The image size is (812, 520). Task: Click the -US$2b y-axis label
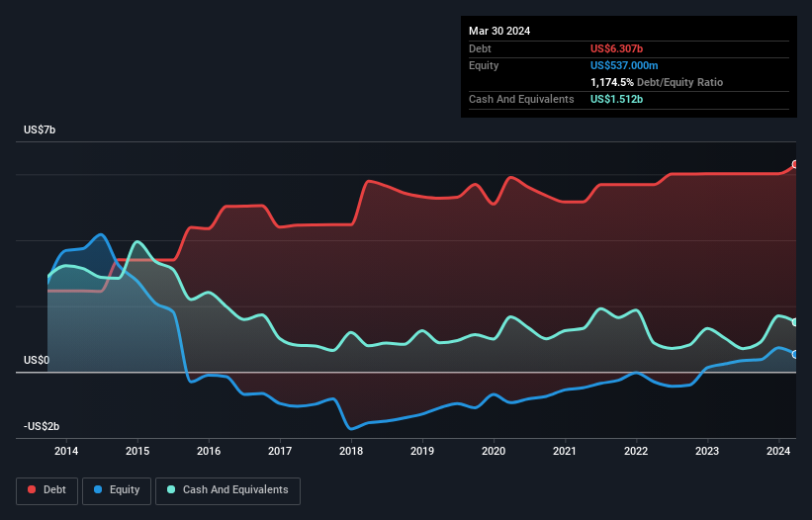coord(42,426)
